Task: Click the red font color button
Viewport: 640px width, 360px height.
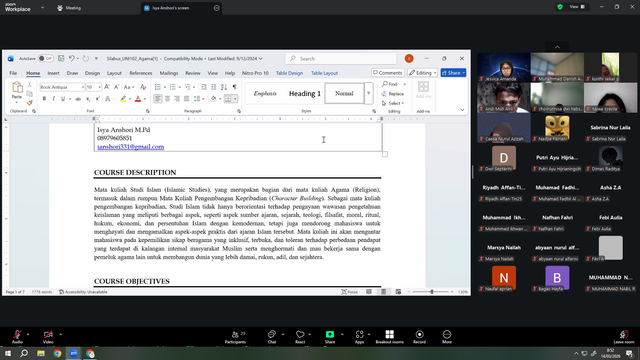Action: point(138,99)
